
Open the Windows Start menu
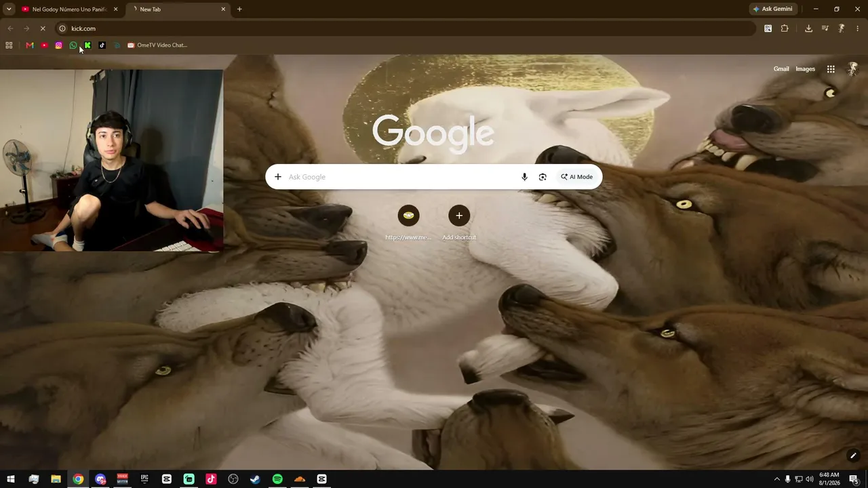[11, 479]
